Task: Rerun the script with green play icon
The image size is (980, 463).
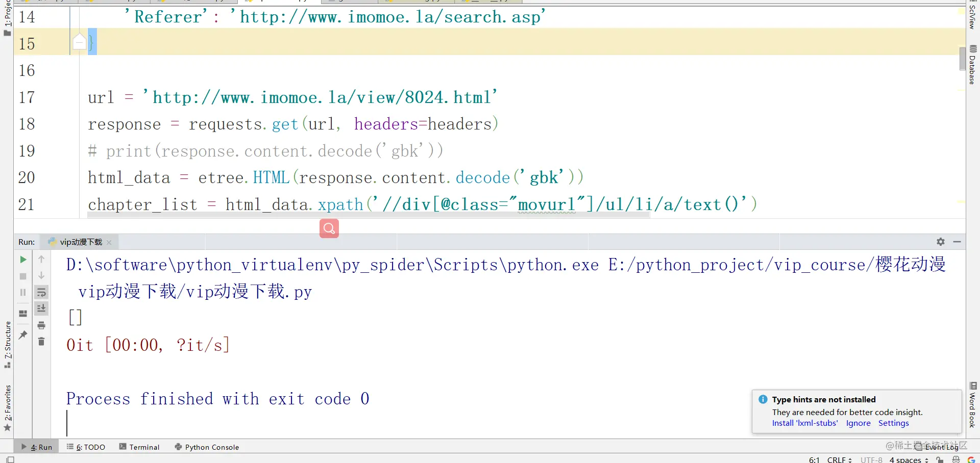Action: pyautogui.click(x=23, y=260)
